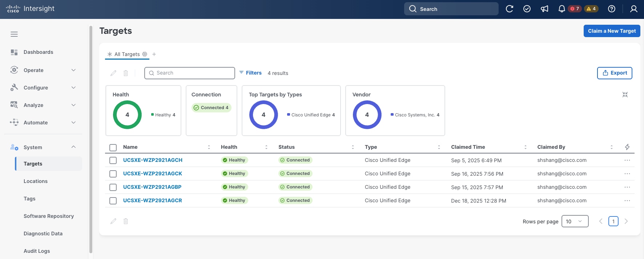Open Diagnostic Data in sidebar
This screenshot has height=259, width=644.
[43, 234]
